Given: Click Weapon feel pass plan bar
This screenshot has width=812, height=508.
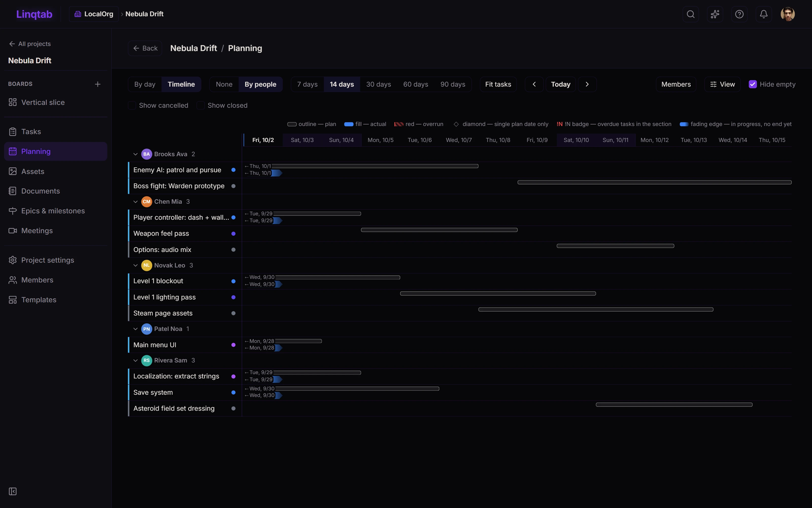Looking at the screenshot, I should click(x=439, y=230).
